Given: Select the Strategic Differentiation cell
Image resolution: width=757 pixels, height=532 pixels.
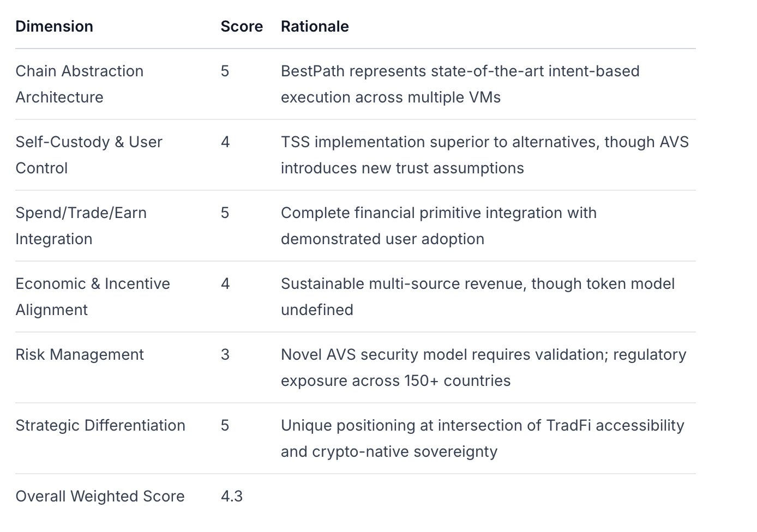Looking at the screenshot, I should (100, 425).
